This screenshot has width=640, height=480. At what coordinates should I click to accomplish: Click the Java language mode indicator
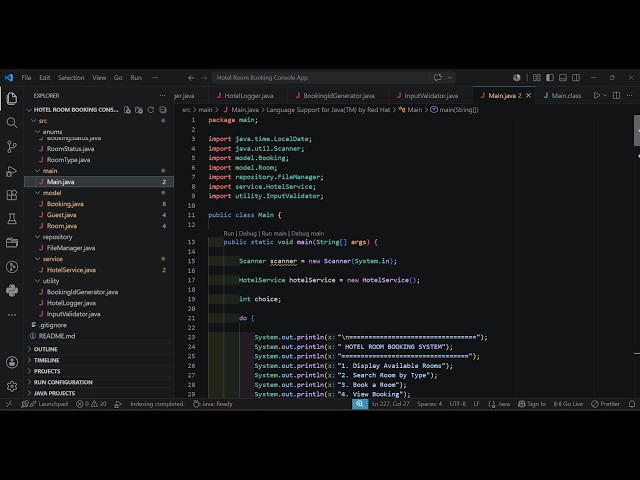[504, 404]
